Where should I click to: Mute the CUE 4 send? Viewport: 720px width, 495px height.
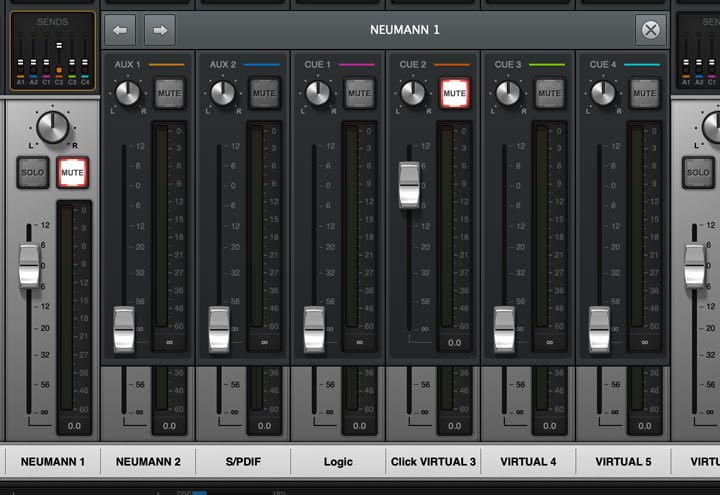point(645,93)
